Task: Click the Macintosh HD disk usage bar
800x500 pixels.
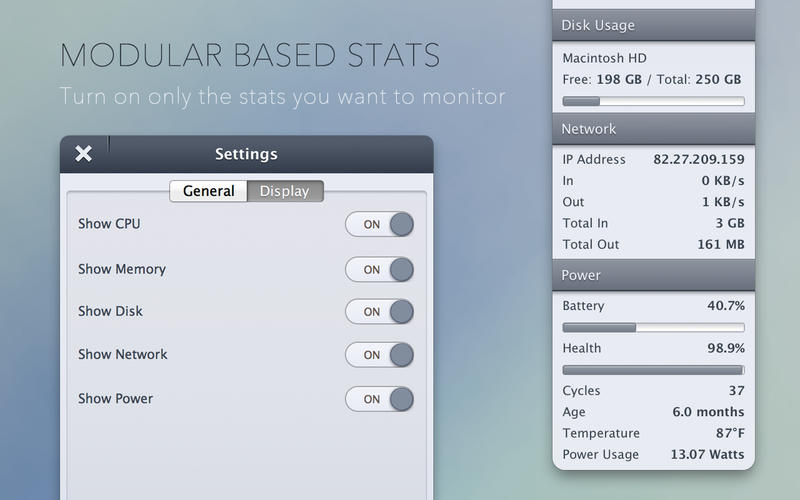Action: 653,101
